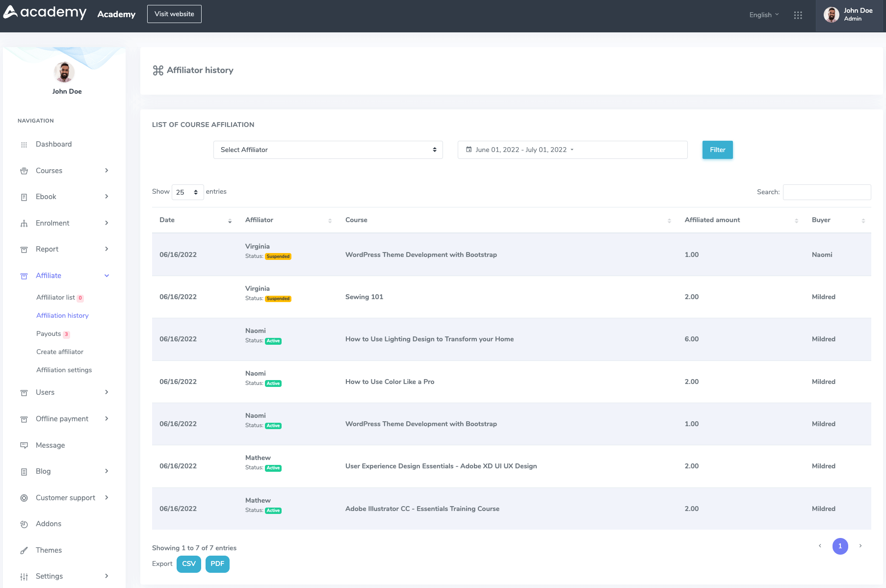Image resolution: width=886 pixels, height=588 pixels.
Task: Click the Message icon in sidebar
Action: click(24, 445)
